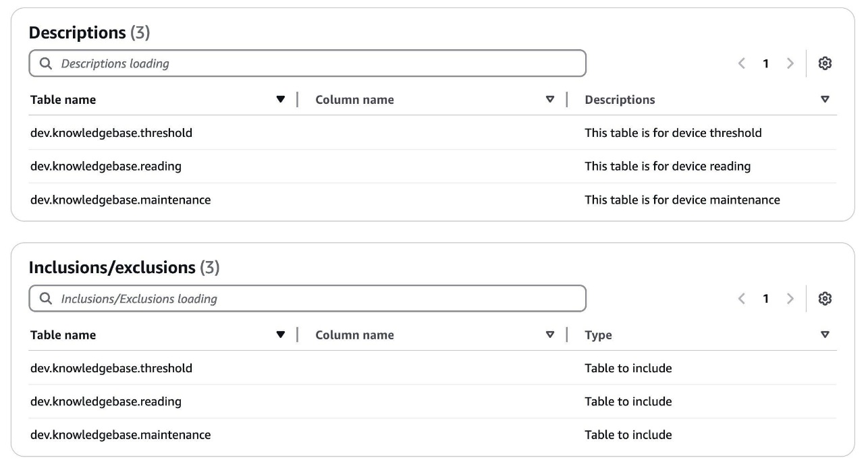Sort Inclusions/exclusions by Column name

549,335
